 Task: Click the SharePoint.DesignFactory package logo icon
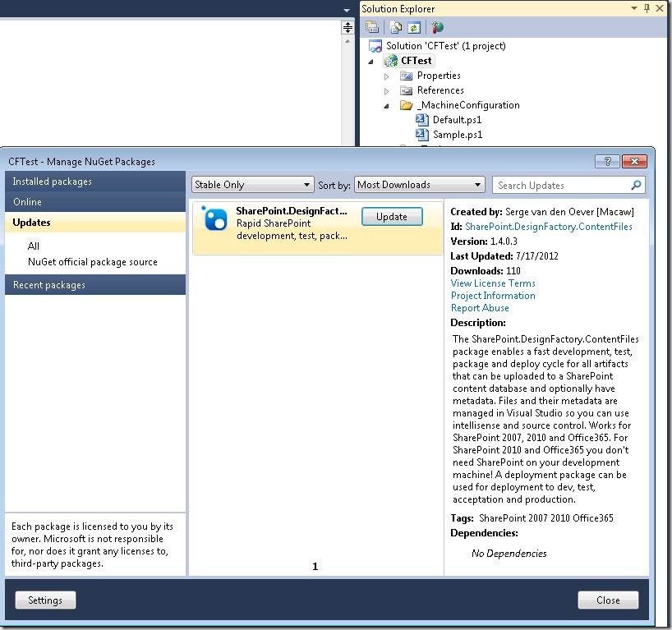pyautogui.click(x=214, y=219)
